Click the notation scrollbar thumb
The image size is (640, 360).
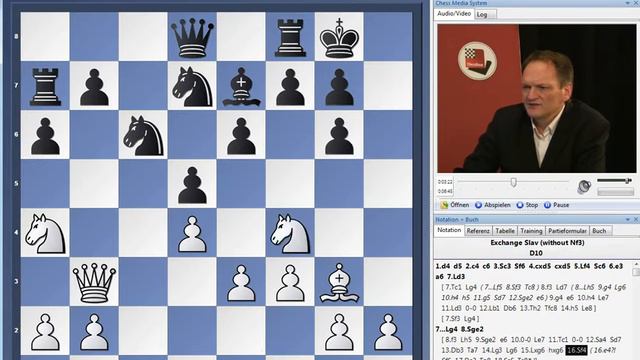636,272
